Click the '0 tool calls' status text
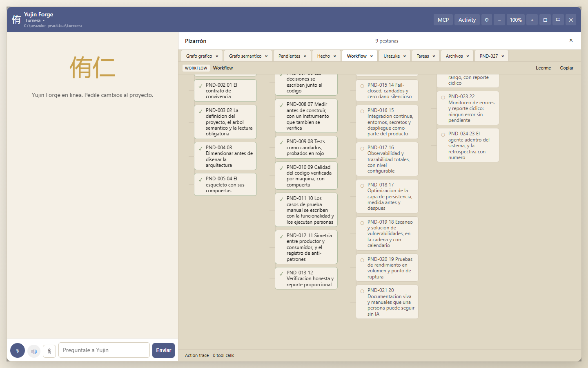This screenshot has height=368, width=588. coord(223,356)
